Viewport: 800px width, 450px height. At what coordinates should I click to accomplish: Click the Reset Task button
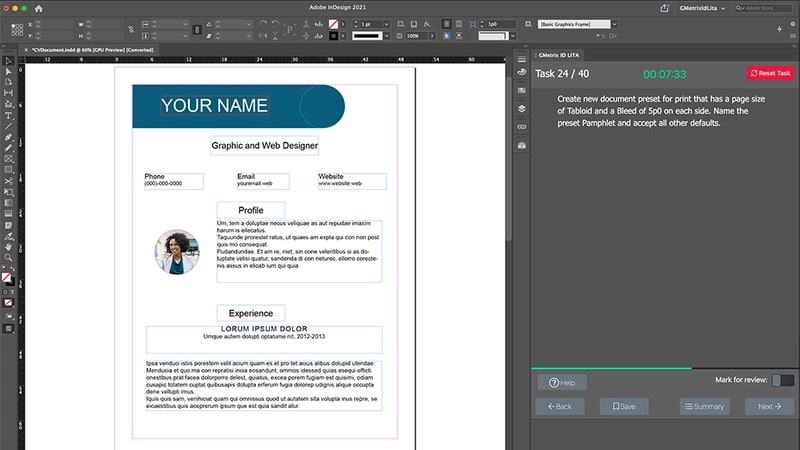[x=770, y=73]
